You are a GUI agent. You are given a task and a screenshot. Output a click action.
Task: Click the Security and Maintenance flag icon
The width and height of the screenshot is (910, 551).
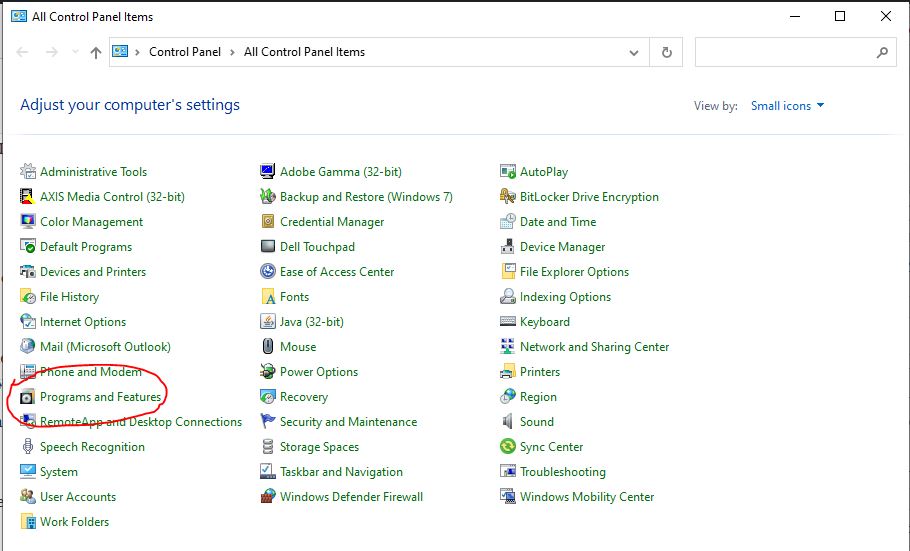pos(268,422)
